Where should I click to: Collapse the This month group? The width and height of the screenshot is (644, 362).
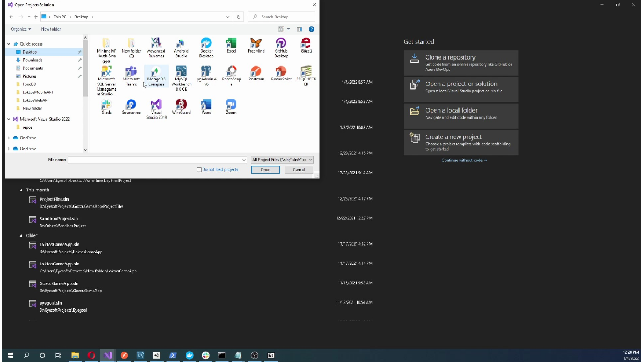coord(21,190)
